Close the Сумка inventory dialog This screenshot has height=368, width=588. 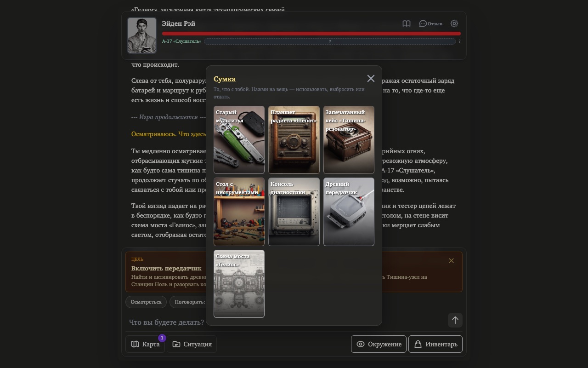coord(371,79)
